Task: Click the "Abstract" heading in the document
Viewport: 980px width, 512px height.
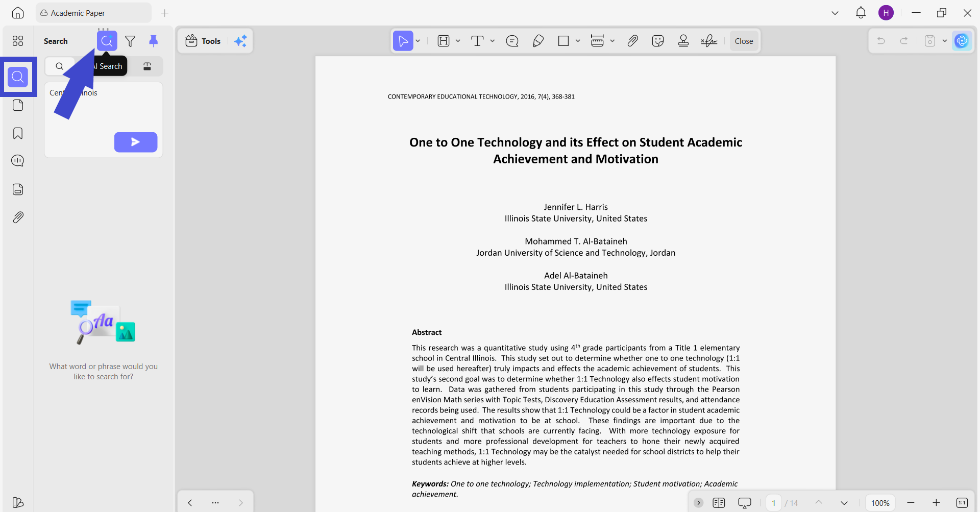Action: 427,332
